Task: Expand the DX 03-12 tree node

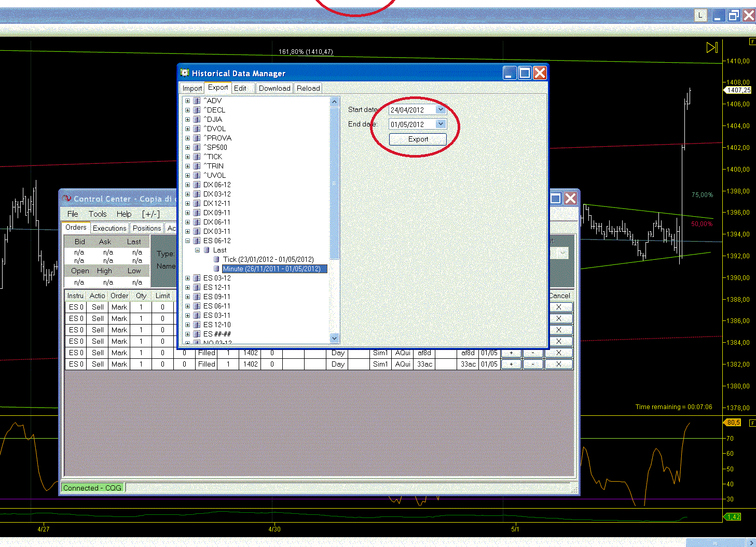Action: (x=188, y=194)
